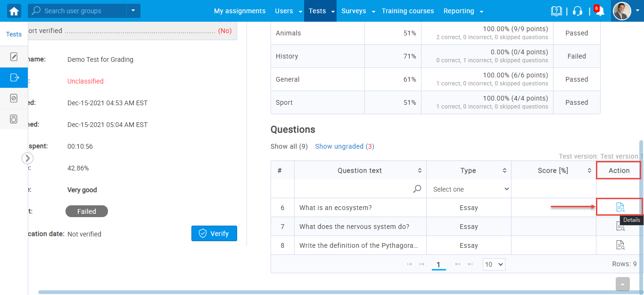Click the headset support icon

pos(578,11)
